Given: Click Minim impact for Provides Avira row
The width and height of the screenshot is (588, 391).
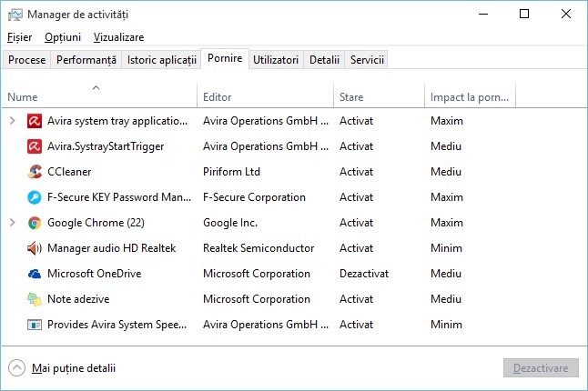Looking at the screenshot, I should [446, 325].
